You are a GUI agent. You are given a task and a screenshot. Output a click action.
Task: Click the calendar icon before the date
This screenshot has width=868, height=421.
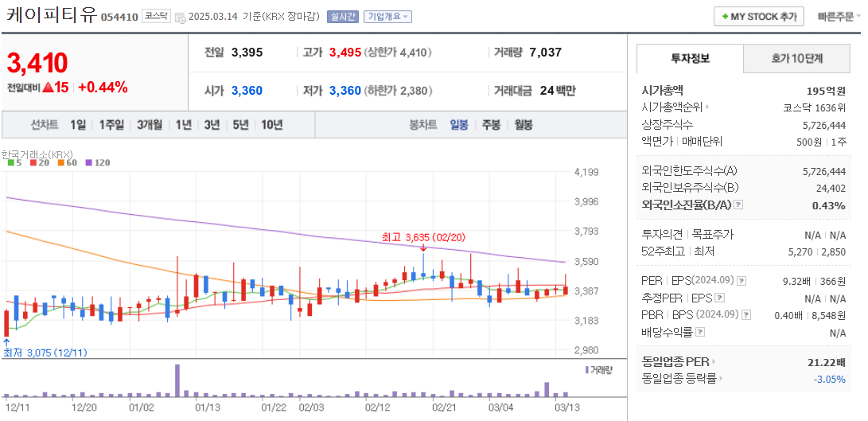(181, 18)
